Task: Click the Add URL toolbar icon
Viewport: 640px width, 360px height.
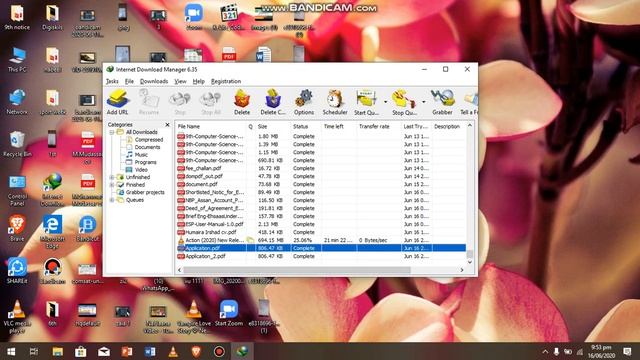Action: pyautogui.click(x=118, y=102)
